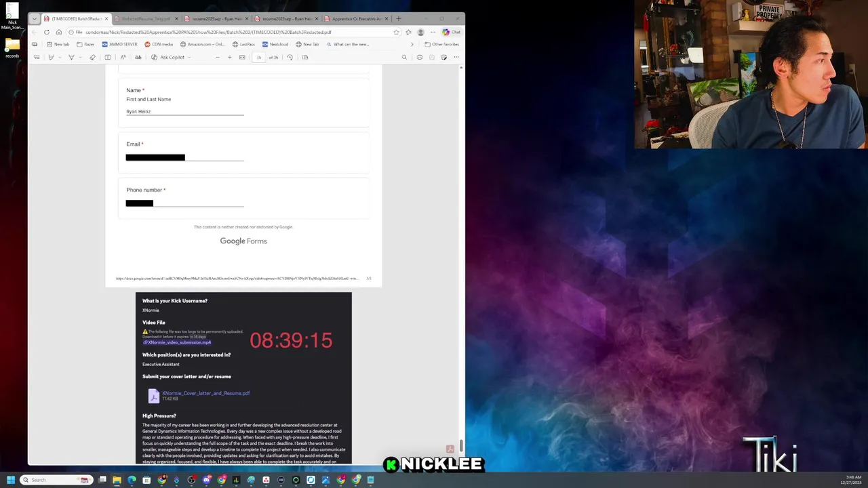Open the records folder on desktop
Screen dimensions: 868x488
pyautogui.click(x=12, y=47)
